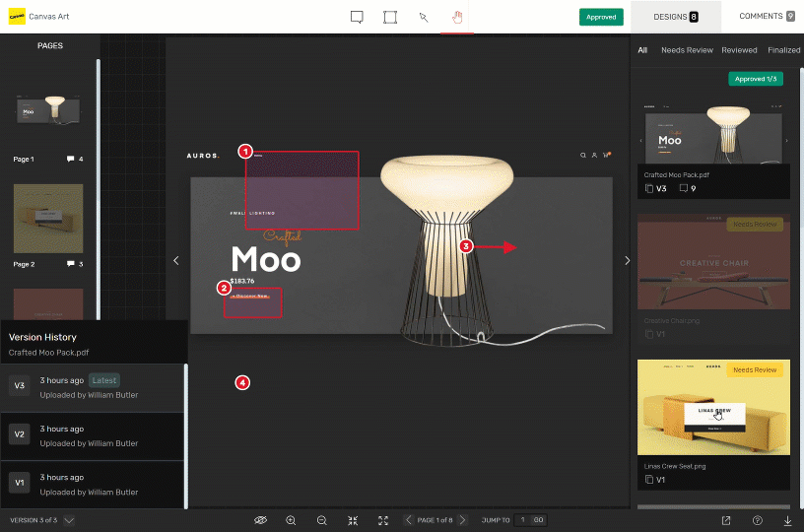Screen dimensions: 804x532
Task: Go to next page using right chevron
Action: 463,520
